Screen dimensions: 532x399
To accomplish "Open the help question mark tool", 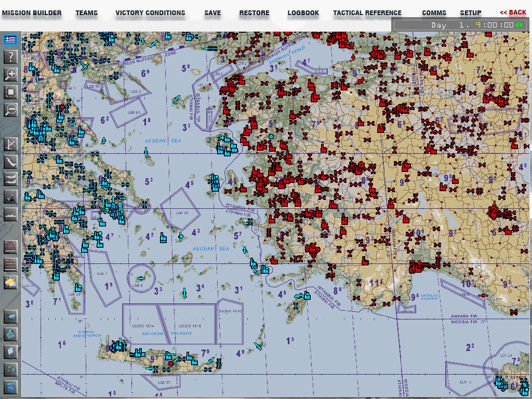I will click(10, 57).
